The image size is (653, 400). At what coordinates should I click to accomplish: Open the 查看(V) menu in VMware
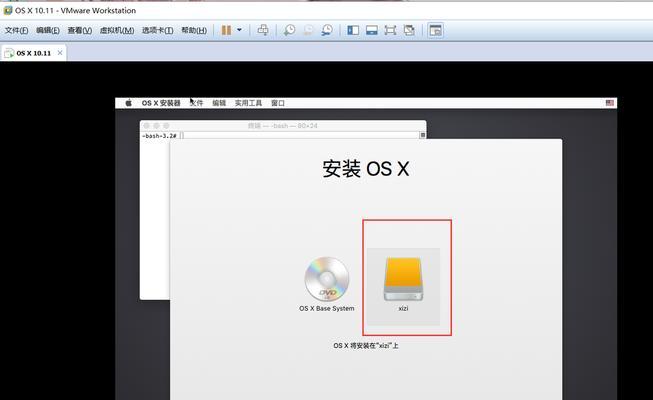tap(80, 30)
